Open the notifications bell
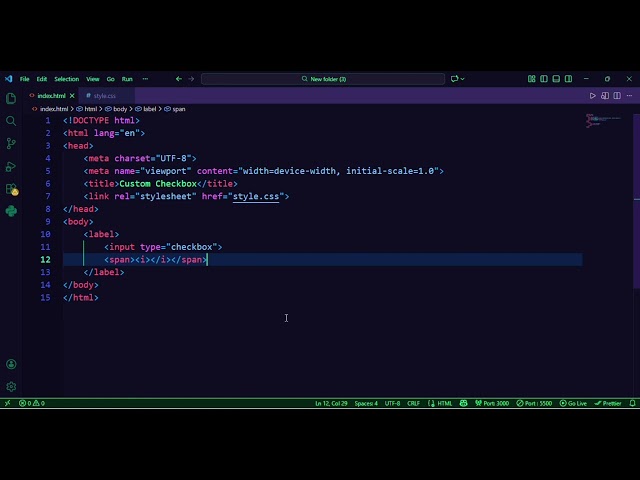Screen dimensions: 640x480 (632, 403)
